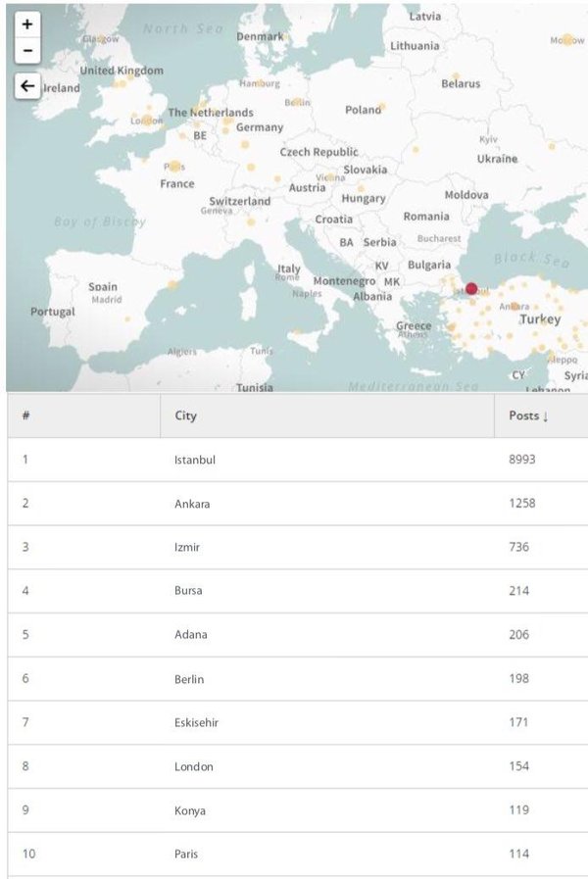Click Izmir in the city list

186,547
